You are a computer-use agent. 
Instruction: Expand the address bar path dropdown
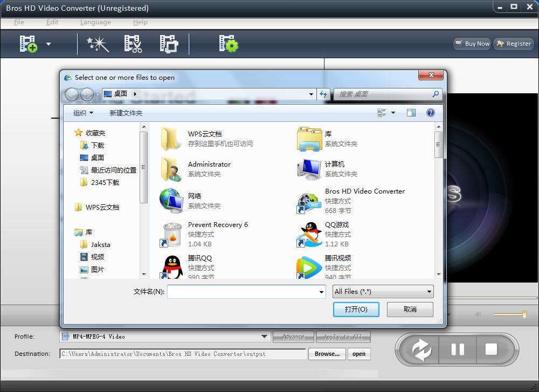click(311, 94)
